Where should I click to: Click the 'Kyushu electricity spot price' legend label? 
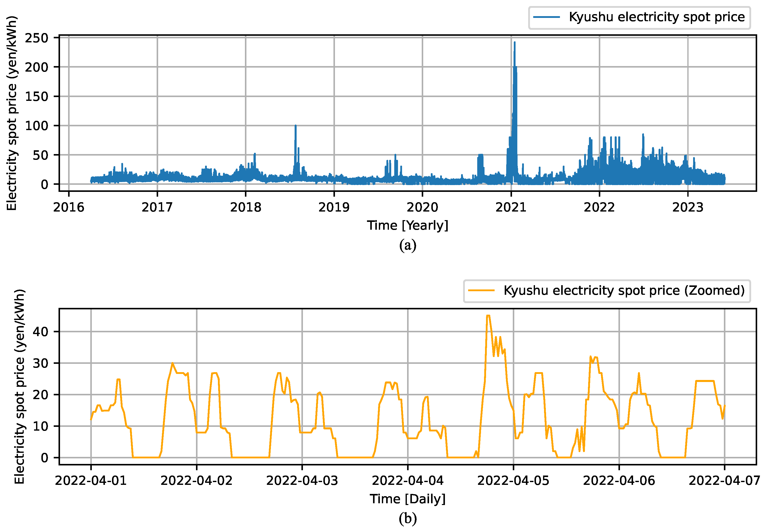[x=656, y=17]
